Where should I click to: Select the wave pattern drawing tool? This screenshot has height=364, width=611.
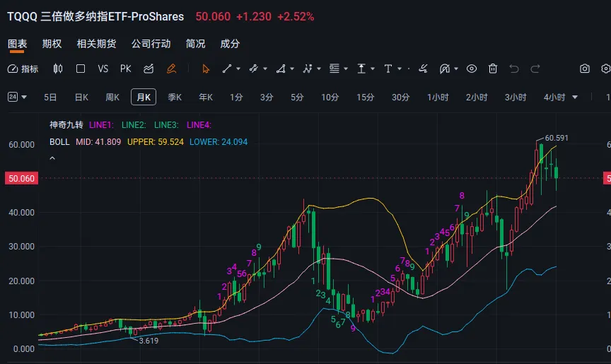click(x=308, y=69)
